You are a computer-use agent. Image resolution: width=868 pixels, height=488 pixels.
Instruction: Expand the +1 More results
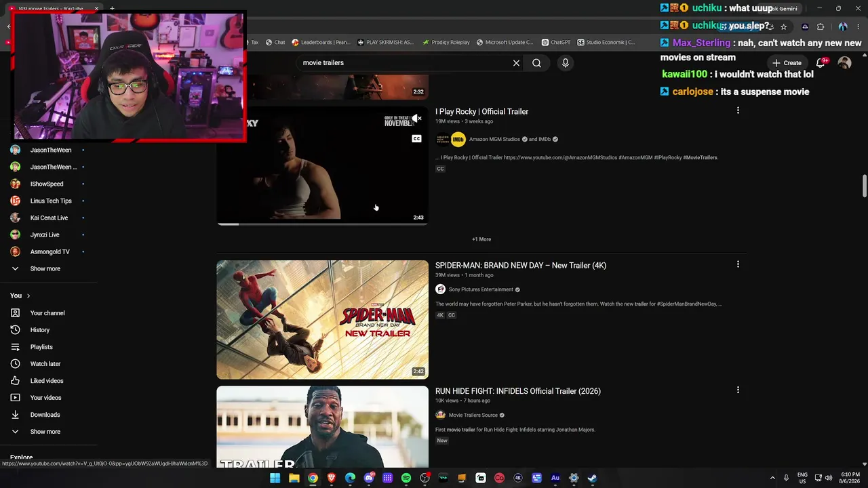[x=481, y=239]
